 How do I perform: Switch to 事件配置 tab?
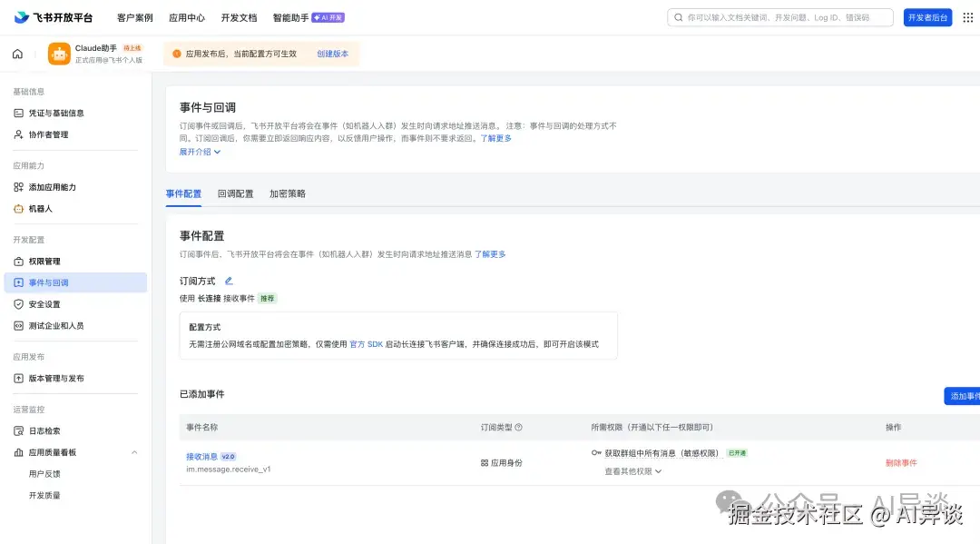[x=183, y=193]
